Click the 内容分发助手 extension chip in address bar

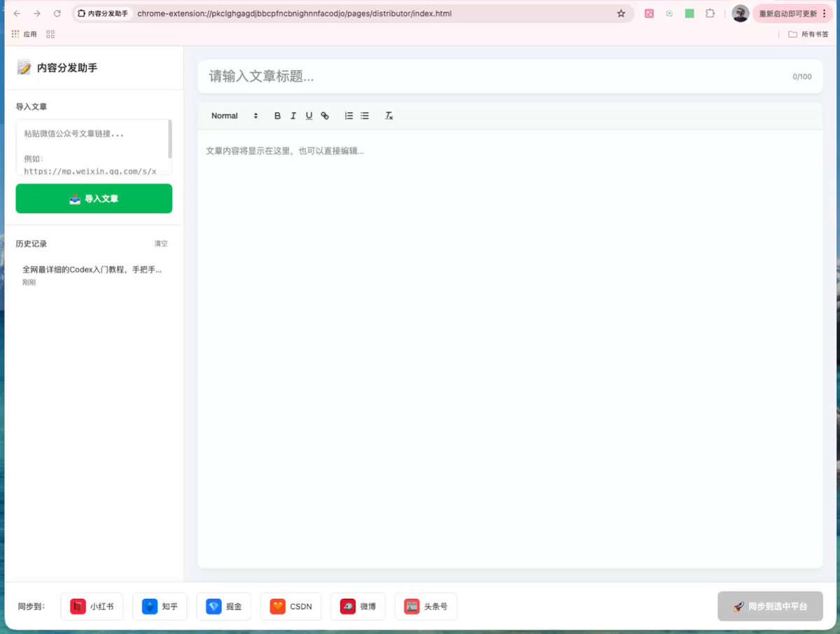[102, 13]
